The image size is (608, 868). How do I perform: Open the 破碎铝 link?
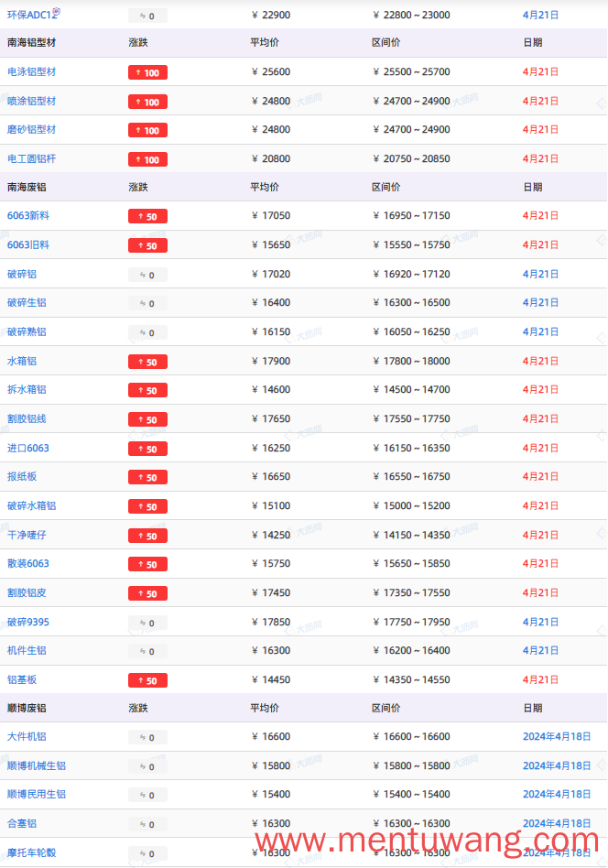(22, 274)
